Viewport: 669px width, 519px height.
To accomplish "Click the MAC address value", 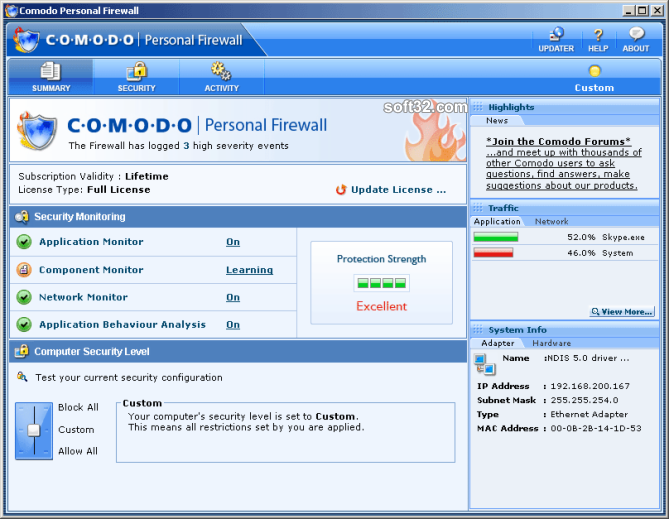I will [x=596, y=429].
